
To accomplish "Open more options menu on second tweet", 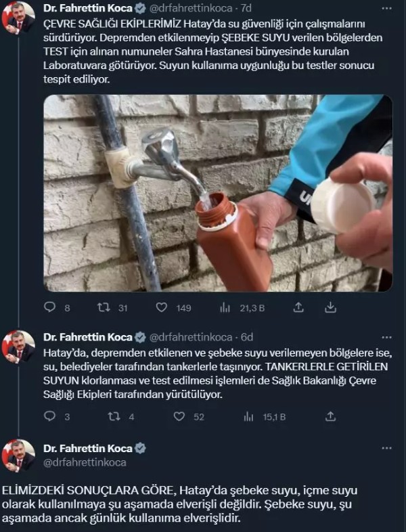I will click(x=386, y=336).
